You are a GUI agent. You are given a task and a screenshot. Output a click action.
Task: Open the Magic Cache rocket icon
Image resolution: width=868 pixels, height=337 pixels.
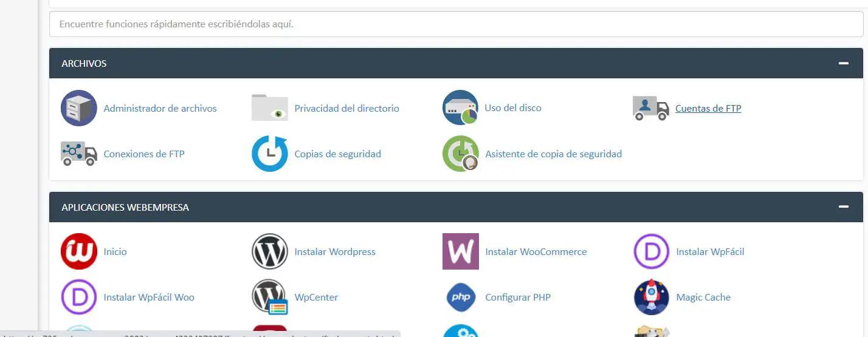[x=651, y=297]
